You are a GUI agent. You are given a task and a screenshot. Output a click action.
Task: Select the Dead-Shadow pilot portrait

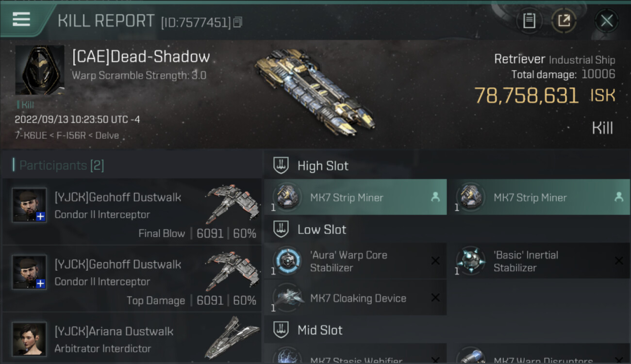(40, 70)
